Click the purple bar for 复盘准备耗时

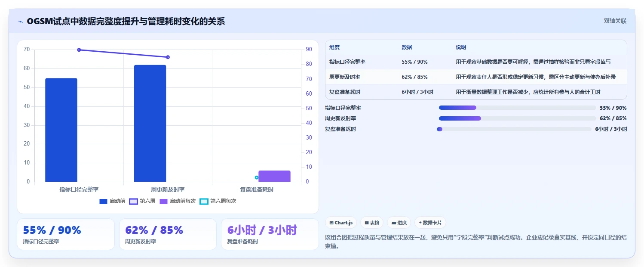[x=274, y=176]
